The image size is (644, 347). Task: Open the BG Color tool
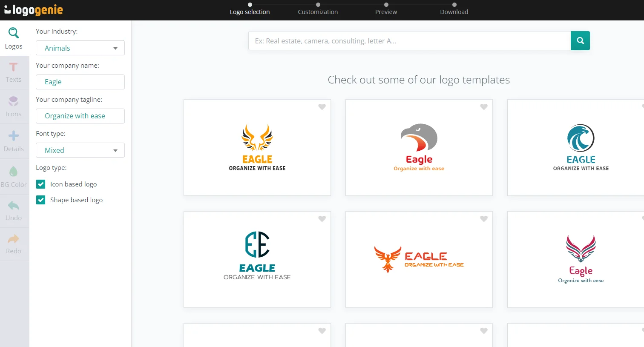(x=14, y=177)
